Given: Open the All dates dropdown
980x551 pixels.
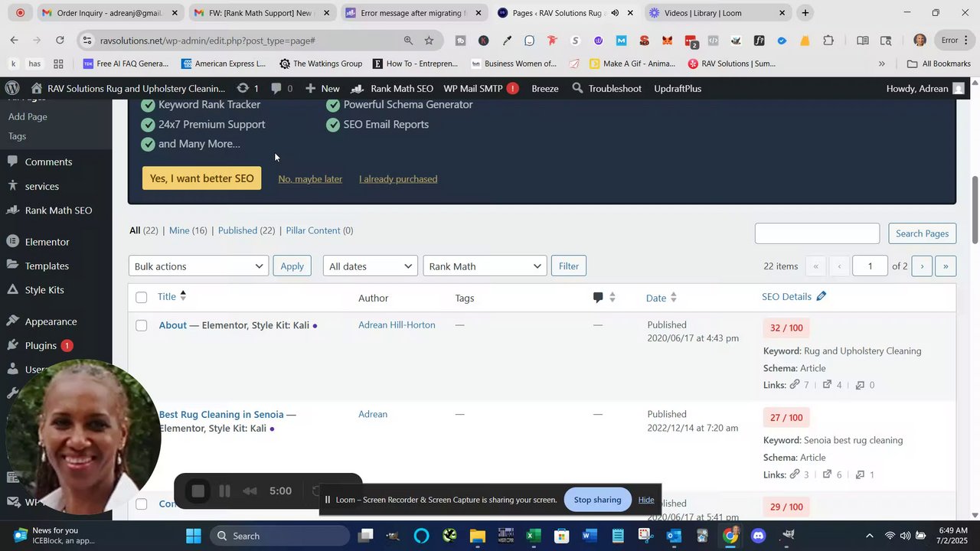Looking at the screenshot, I should click(x=370, y=266).
